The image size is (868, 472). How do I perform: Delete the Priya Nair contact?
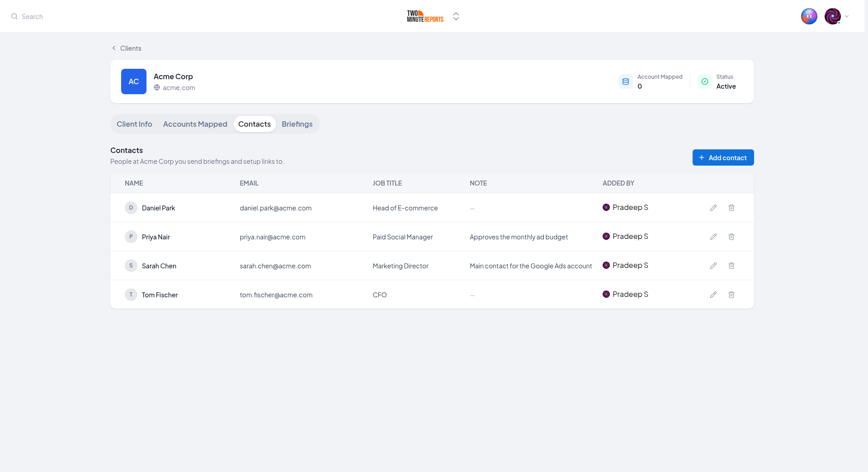(x=731, y=237)
